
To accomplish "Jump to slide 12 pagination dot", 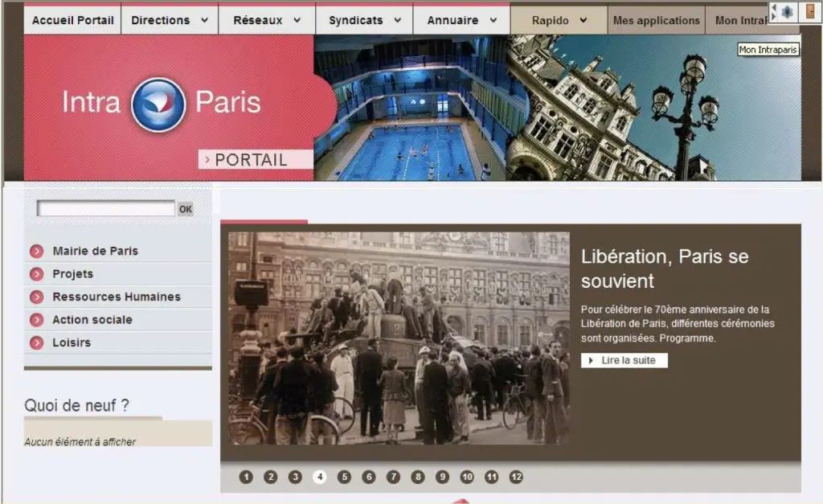I will tap(516, 477).
